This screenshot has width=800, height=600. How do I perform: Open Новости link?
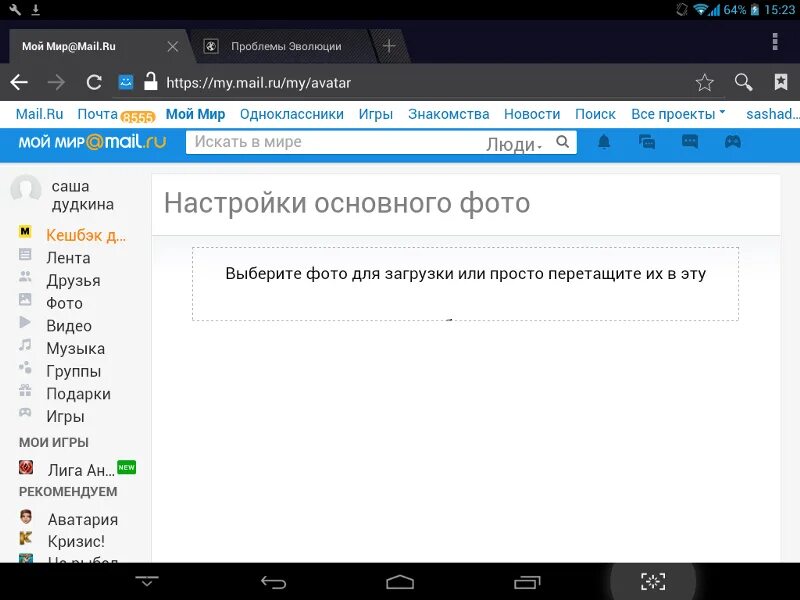coord(532,114)
